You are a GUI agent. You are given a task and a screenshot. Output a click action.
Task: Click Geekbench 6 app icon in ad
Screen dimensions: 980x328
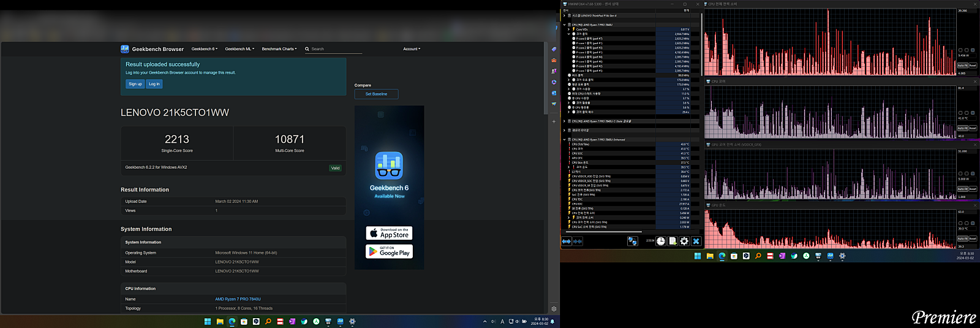click(389, 166)
